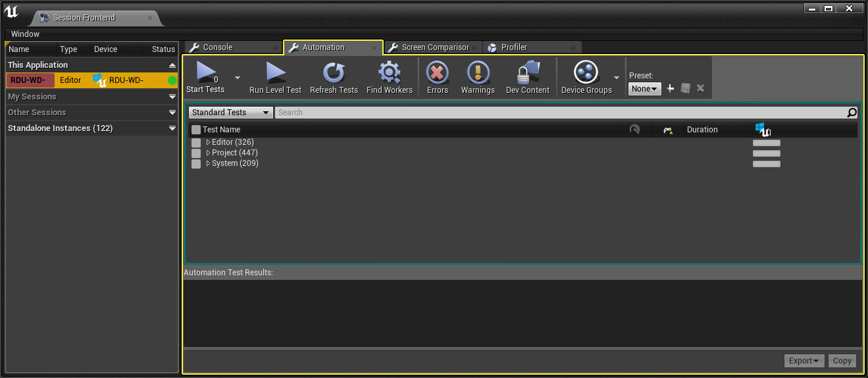
Task: Toggle the Errors filter icon
Action: pyautogui.click(x=438, y=72)
